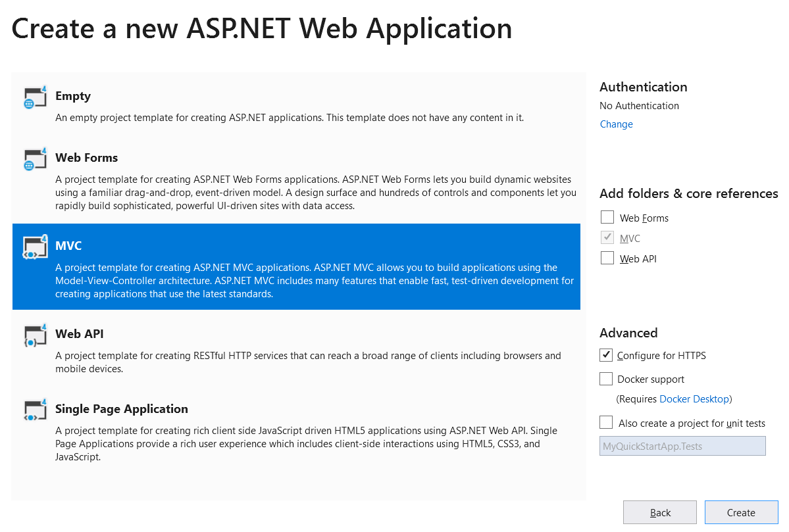The width and height of the screenshot is (789, 532).
Task: Enable the Web API core references checkbox
Action: [607, 258]
